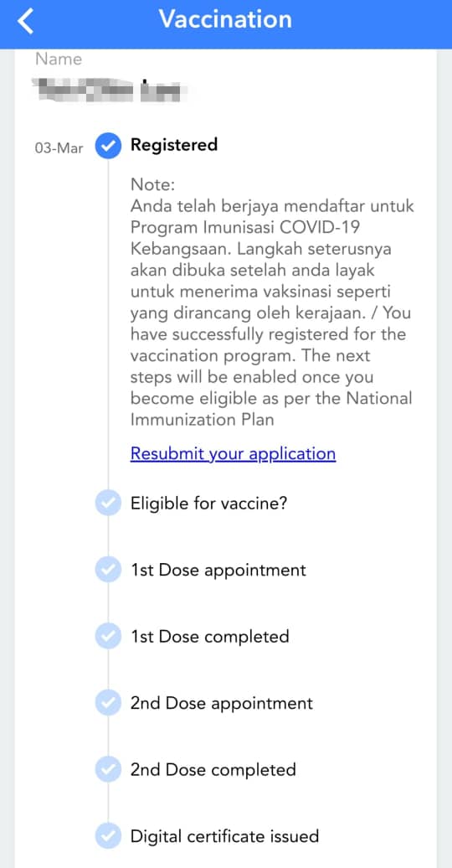Open the Digital certificate issued step label
This screenshot has height=868, width=452.
(x=224, y=836)
